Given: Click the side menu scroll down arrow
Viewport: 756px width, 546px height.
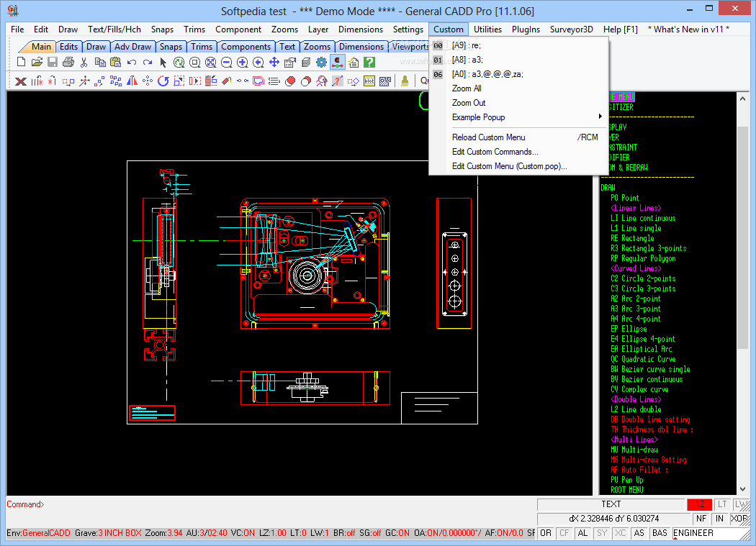Looking at the screenshot, I should click(742, 488).
